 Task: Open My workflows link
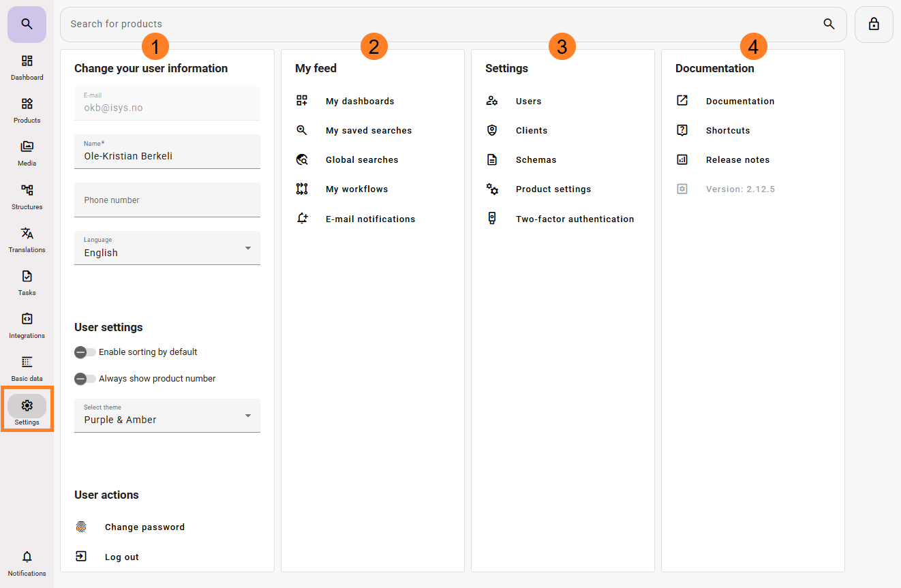tap(356, 189)
